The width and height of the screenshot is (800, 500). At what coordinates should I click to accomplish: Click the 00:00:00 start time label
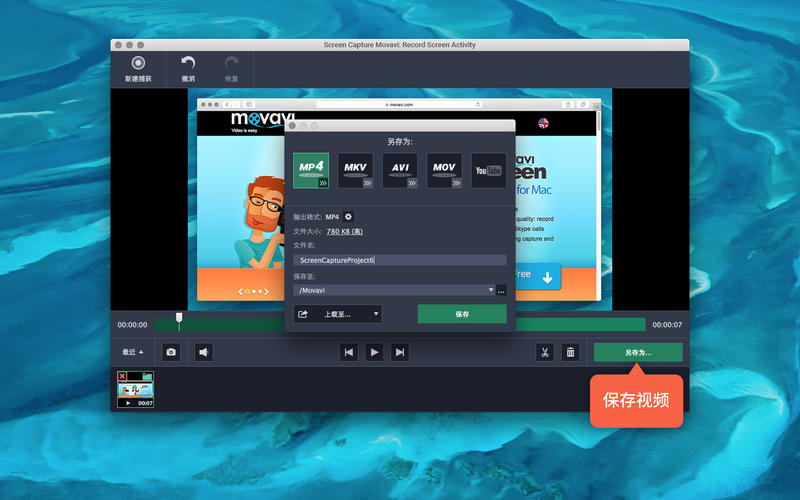(132, 324)
